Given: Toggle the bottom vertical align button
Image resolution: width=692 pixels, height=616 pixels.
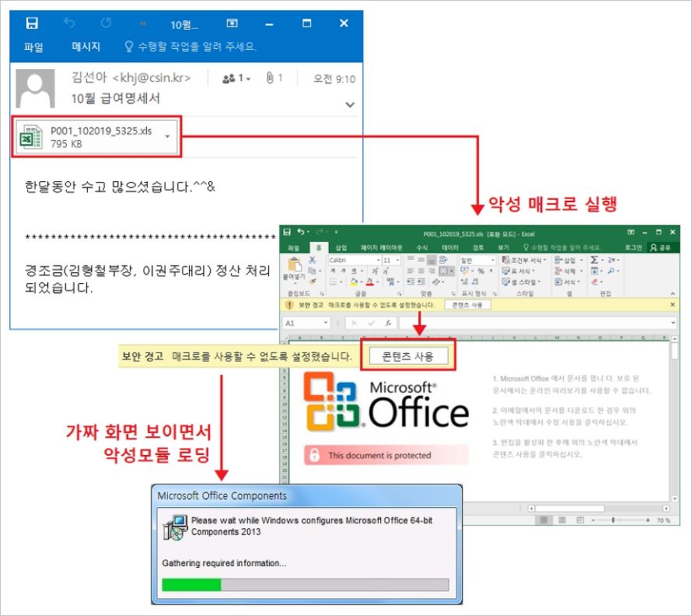Looking at the screenshot, I should point(432,260).
